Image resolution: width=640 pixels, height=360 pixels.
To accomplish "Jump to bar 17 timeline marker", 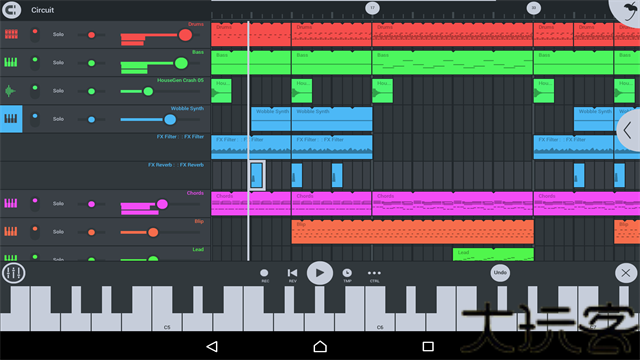I will [372, 8].
